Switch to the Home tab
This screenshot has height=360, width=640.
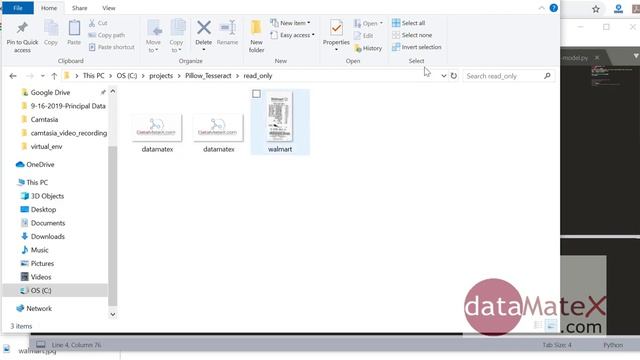(49, 8)
